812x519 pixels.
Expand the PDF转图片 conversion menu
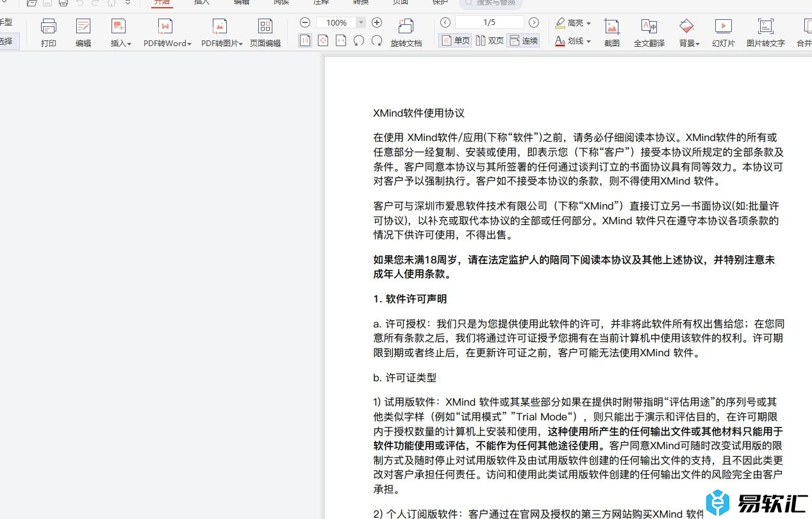point(222,32)
